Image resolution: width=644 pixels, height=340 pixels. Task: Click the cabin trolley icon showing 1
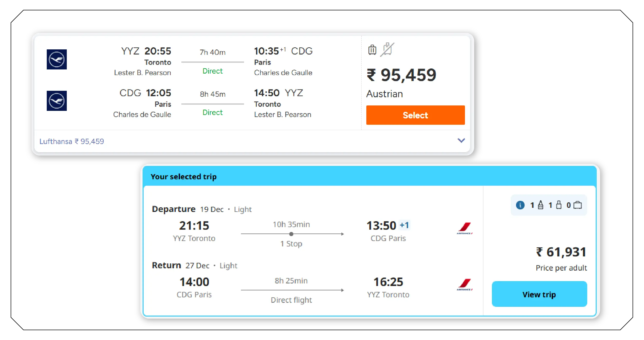coord(559,205)
